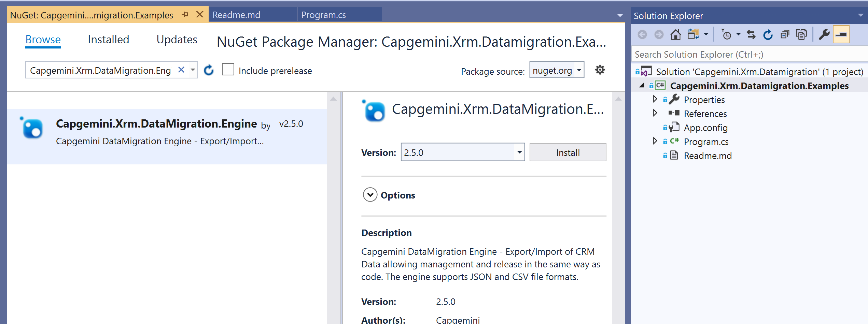Expand the Properties node
Image resolution: width=868 pixels, height=324 pixels.
coord(655,99)
